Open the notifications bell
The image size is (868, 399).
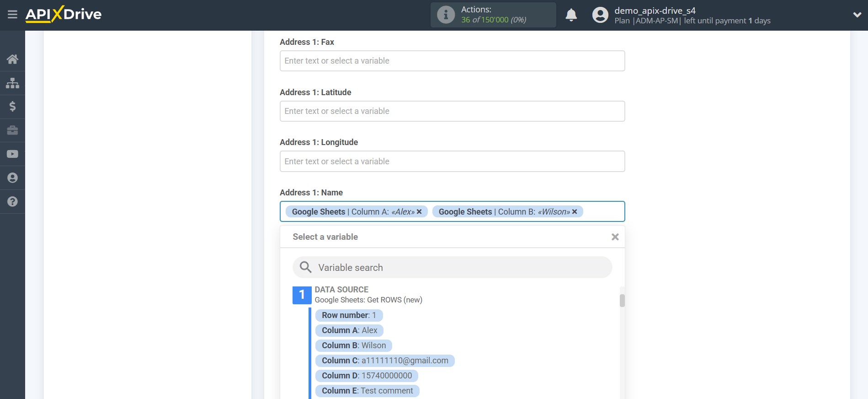pos(571,15)
